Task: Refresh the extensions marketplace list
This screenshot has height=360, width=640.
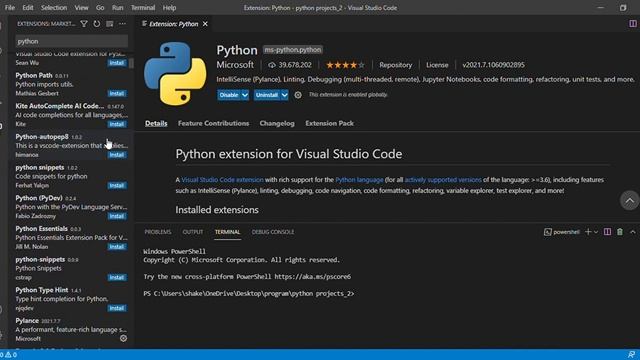Action: pos(97,24)
